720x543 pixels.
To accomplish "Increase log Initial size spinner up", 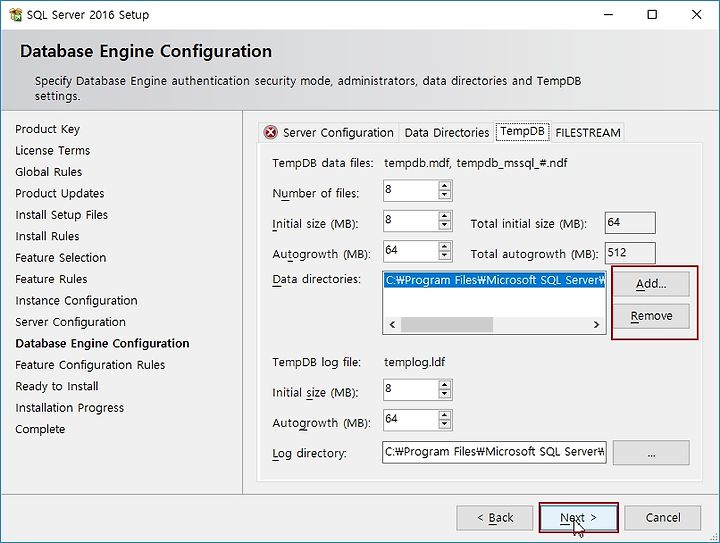I will 444,385.
